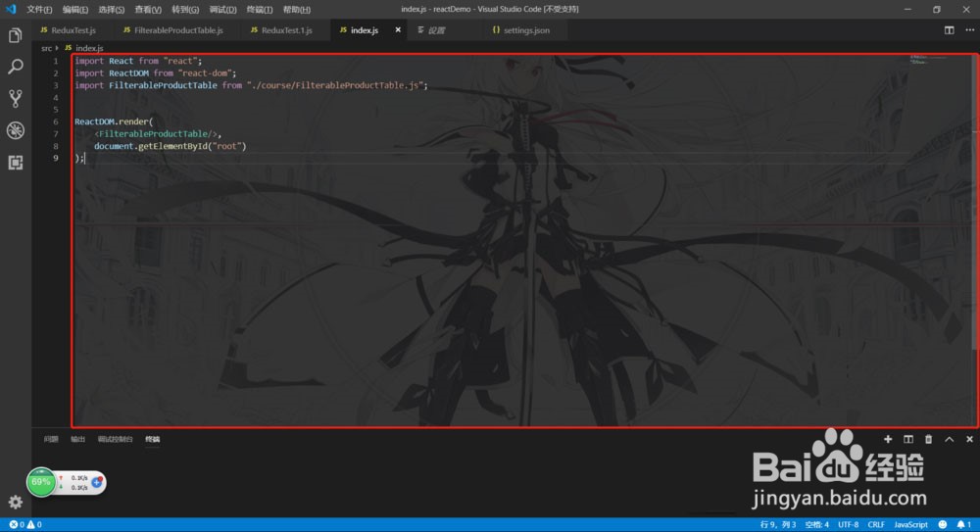This screenshot has height=532, width=980.
Task: Open the Debug view in activity bar
Action: pyautogui.click(x=15, y=130)
